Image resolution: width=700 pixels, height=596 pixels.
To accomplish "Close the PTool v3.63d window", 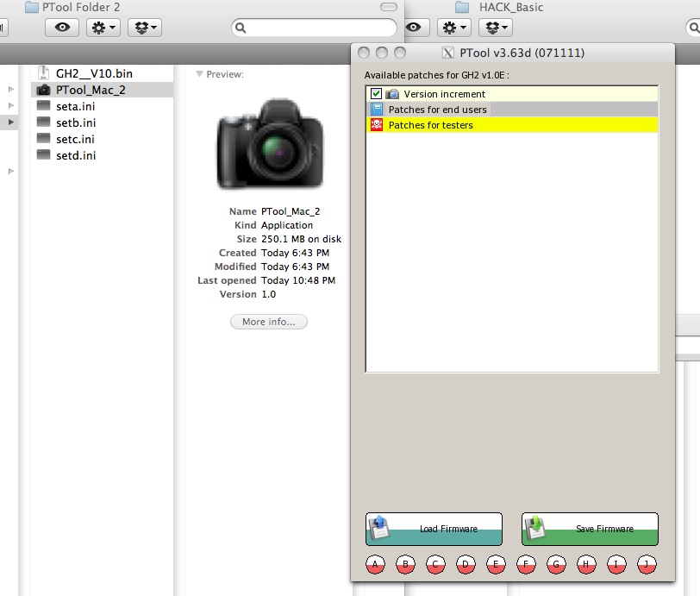I will [x=364, y=53].
